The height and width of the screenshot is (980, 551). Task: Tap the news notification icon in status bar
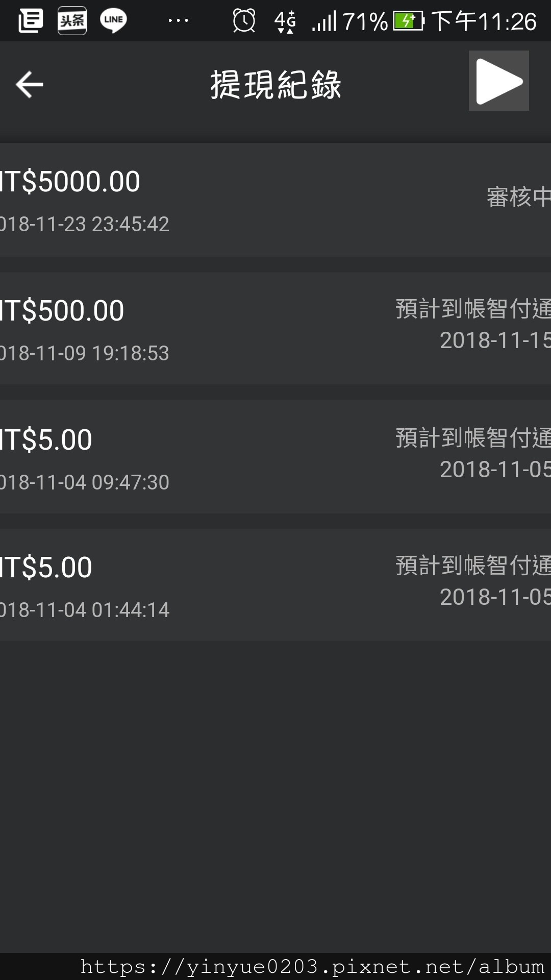pos(31,21)
